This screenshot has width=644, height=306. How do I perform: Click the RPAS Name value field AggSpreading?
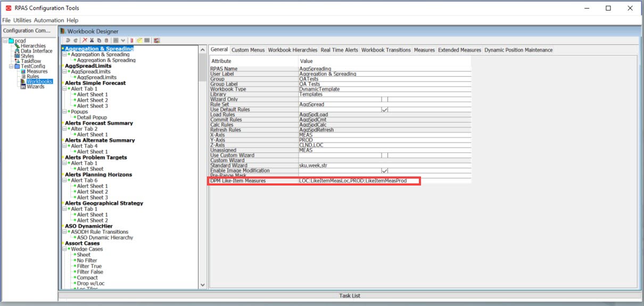coord(385,69)
